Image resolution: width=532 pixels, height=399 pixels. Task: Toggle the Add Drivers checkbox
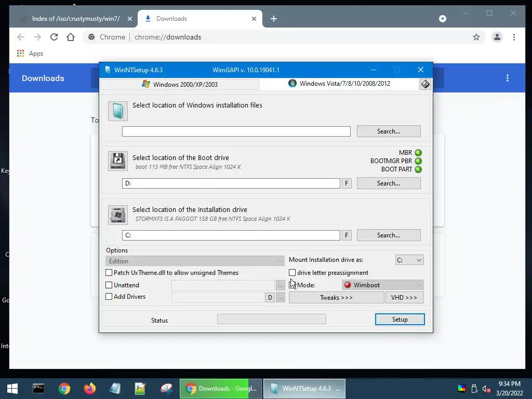pyautogui.click(x=109, y=297)
